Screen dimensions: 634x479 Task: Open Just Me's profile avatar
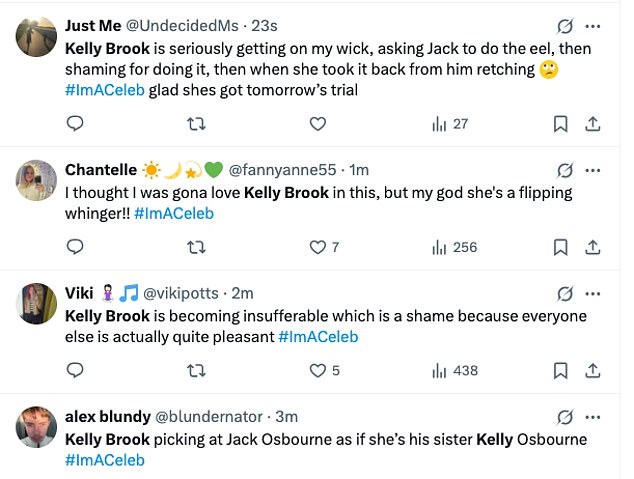[36, 35]
